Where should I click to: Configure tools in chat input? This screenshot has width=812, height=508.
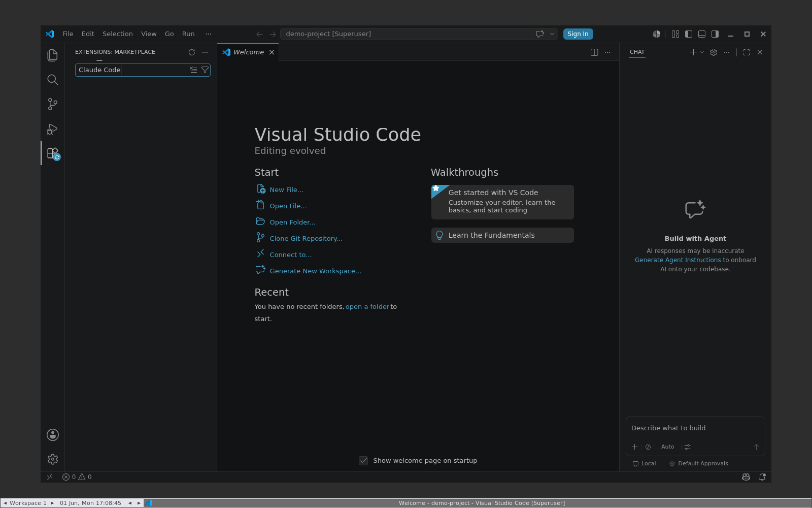(x=688, y=447)
